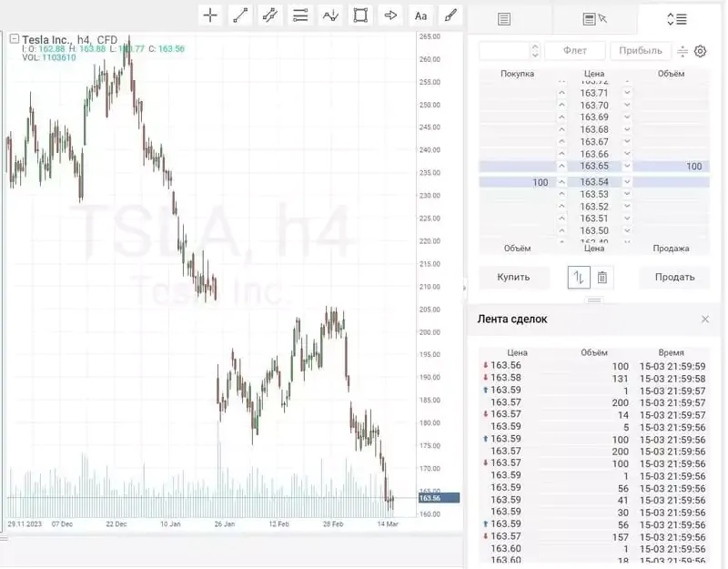Select the parallel channel drawing tool
Viewport: 728px width, 569px height.
270,15
